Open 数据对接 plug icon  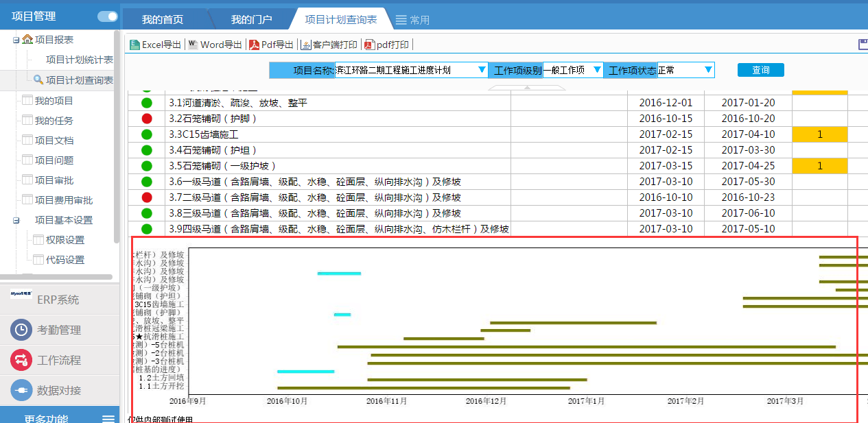(21, 390)
